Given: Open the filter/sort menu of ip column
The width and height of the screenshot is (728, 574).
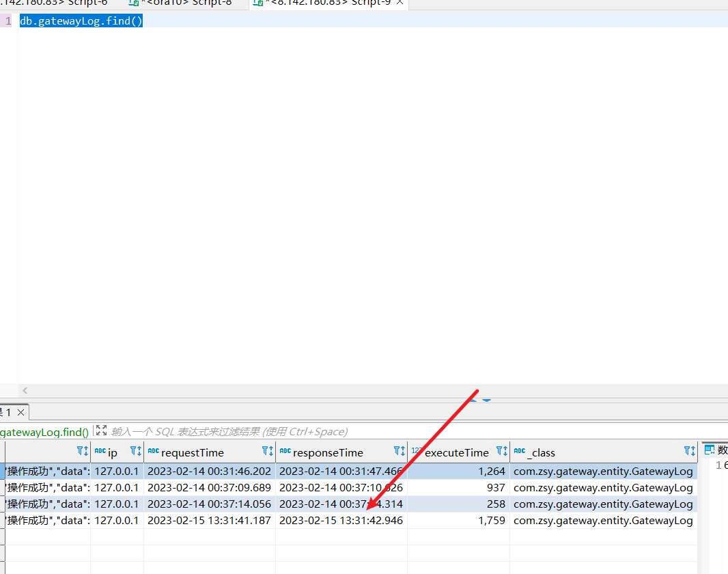Looking at the screenshot, I should (136, 451).
